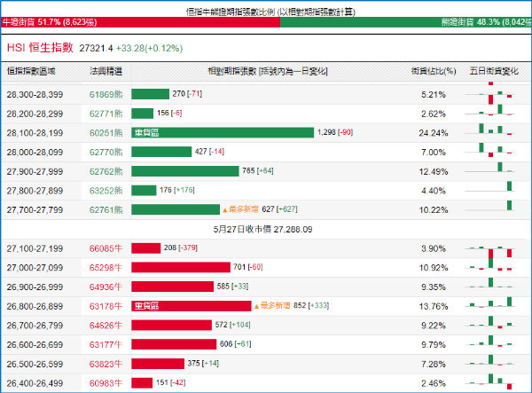Select index value 27321.4

[x=96, y=48]
